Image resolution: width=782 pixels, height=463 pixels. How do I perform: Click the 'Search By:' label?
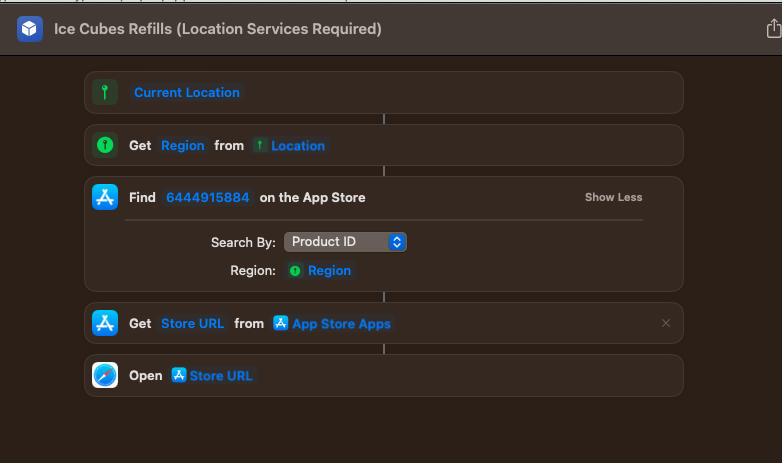click(x=243, y=242)
